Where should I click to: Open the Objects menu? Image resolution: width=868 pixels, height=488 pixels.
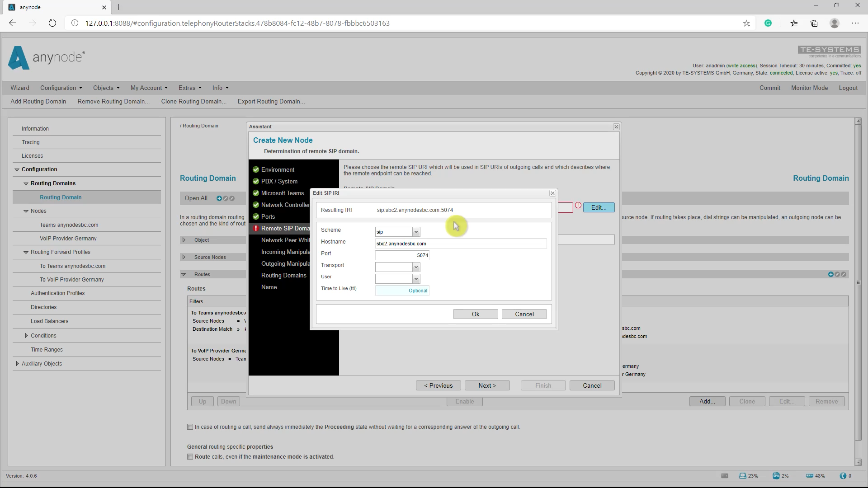[106, 88]
